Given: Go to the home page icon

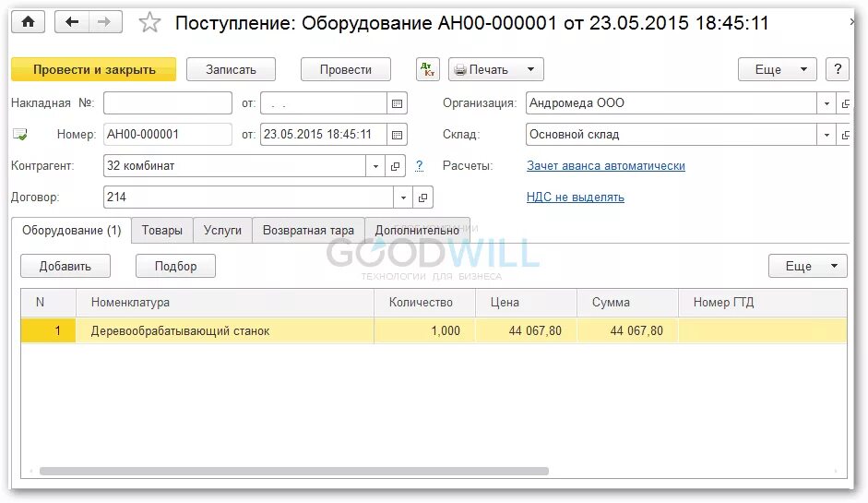Looking at the screenshot, I should pyautogui.click(x=28, y=22).
